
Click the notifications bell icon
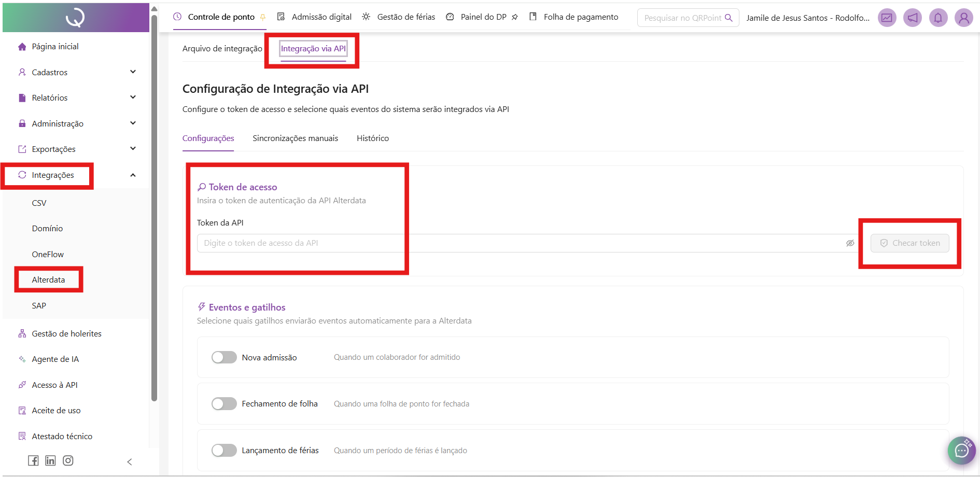(938, 18)
